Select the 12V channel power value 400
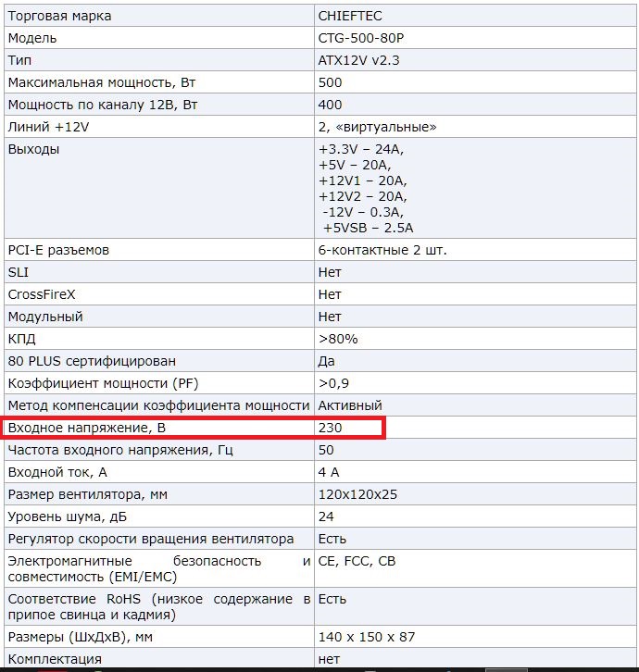The width and height of the screenshot is (639, 672). tap(330, 105)
